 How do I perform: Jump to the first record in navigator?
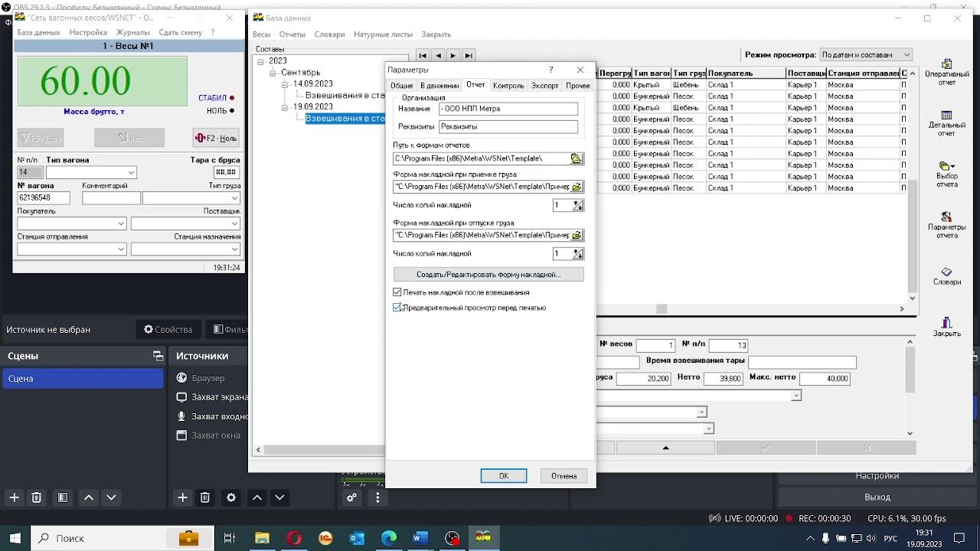pyautogui.click(x=423, y=55)
